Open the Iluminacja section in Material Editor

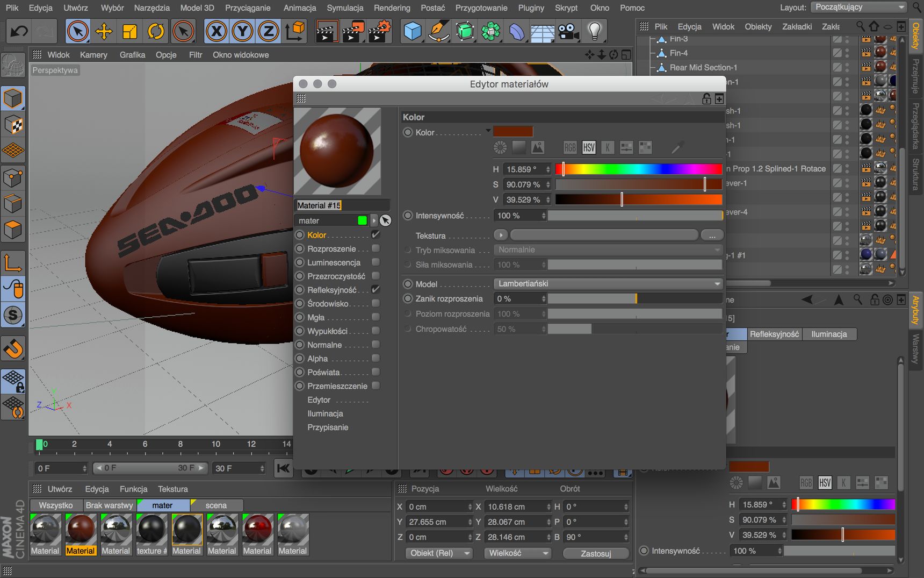pos(325,413)
